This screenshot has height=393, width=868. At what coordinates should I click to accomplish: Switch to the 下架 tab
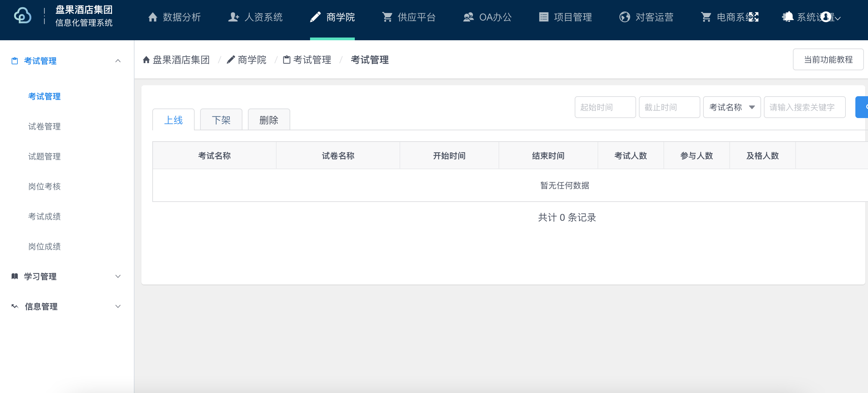point(221,120)
